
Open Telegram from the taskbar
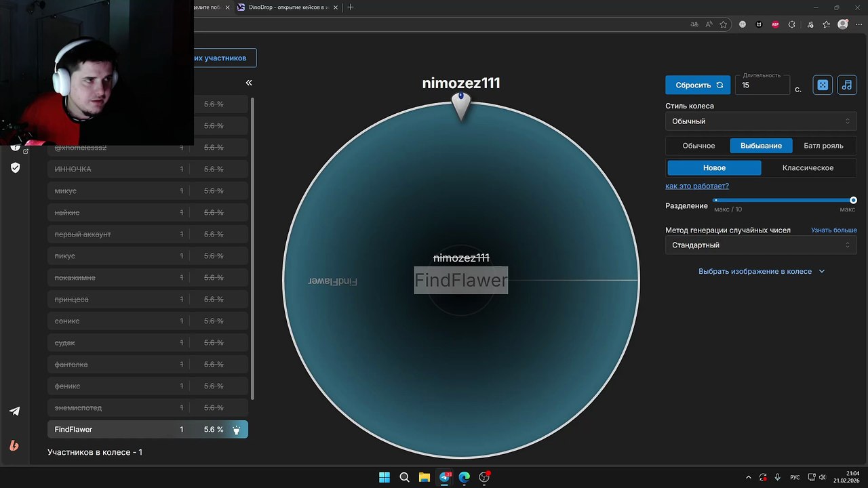tap(445, 477)
